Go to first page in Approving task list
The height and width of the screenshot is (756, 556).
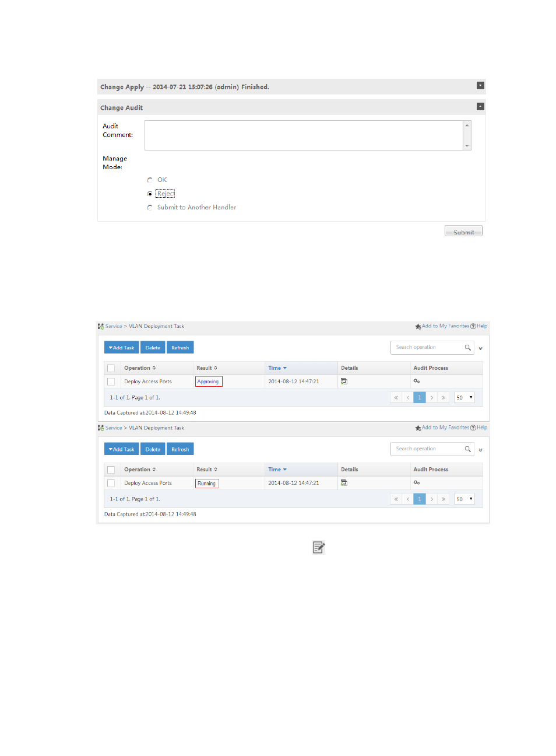pyautogui.click(x=396, y=398)
